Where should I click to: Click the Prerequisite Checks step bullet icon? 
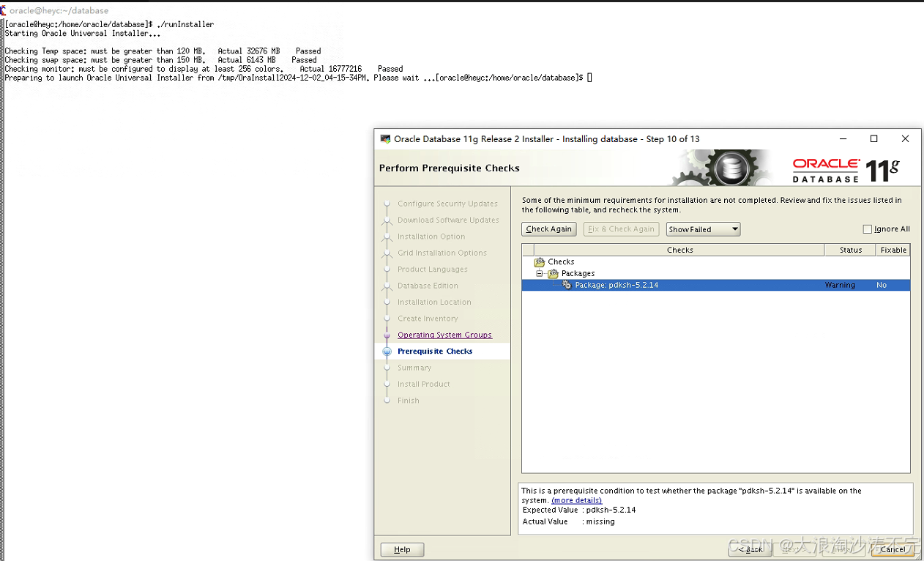(x=387, y=352)
